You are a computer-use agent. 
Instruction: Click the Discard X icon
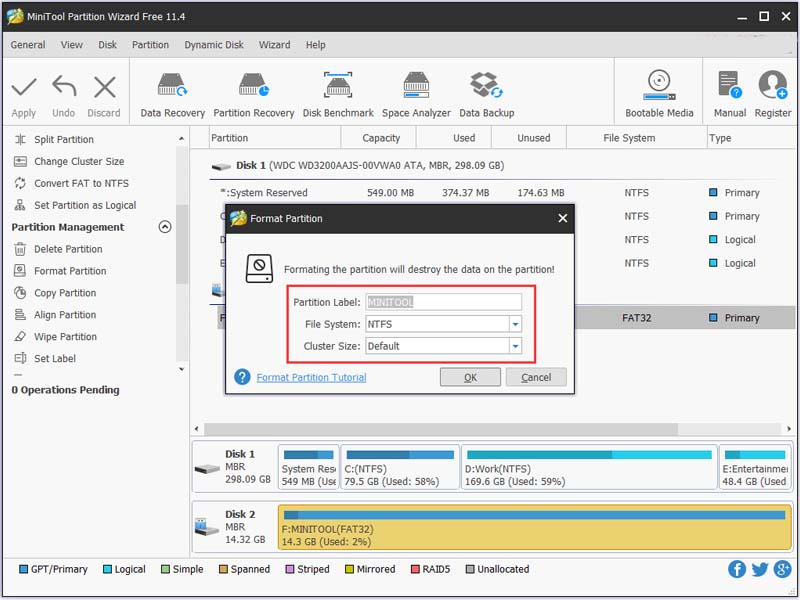pyautogui.click(x=105, y=87)
